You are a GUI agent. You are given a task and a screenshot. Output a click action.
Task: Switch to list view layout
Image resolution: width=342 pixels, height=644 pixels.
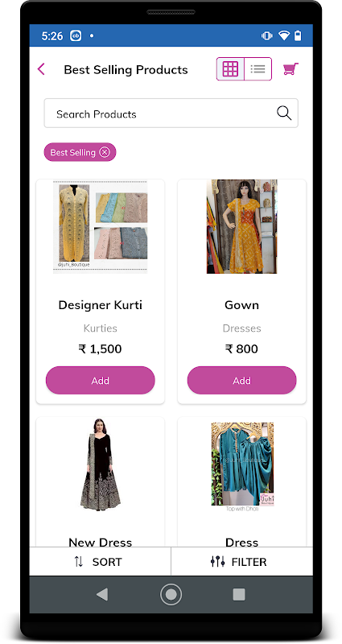258,69
